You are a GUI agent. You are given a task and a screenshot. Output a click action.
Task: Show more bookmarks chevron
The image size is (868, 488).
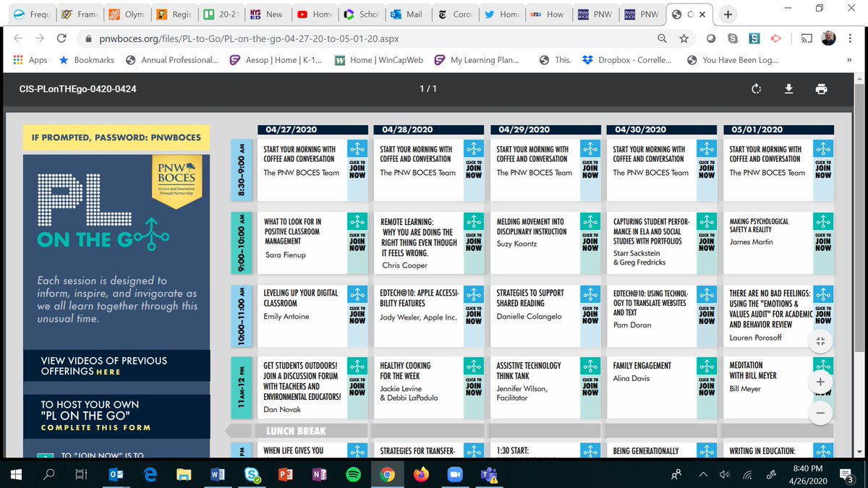tap(848, 60)
